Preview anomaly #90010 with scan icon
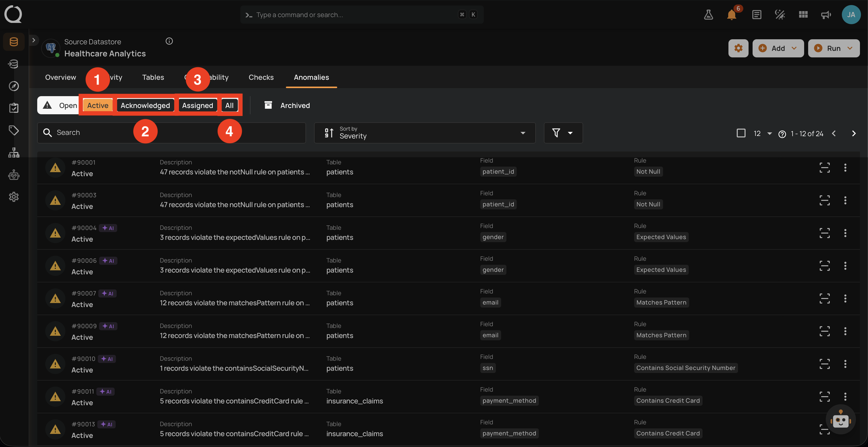 point(824,364)
